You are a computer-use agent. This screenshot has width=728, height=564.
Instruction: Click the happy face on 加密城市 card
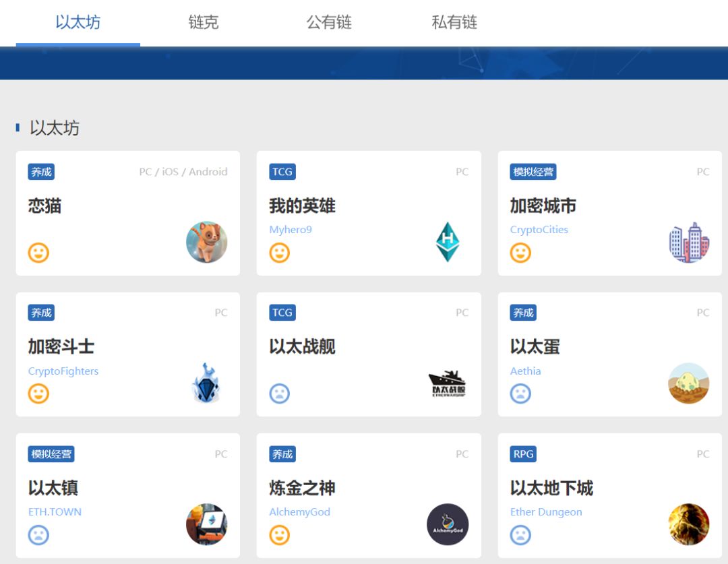520,253
